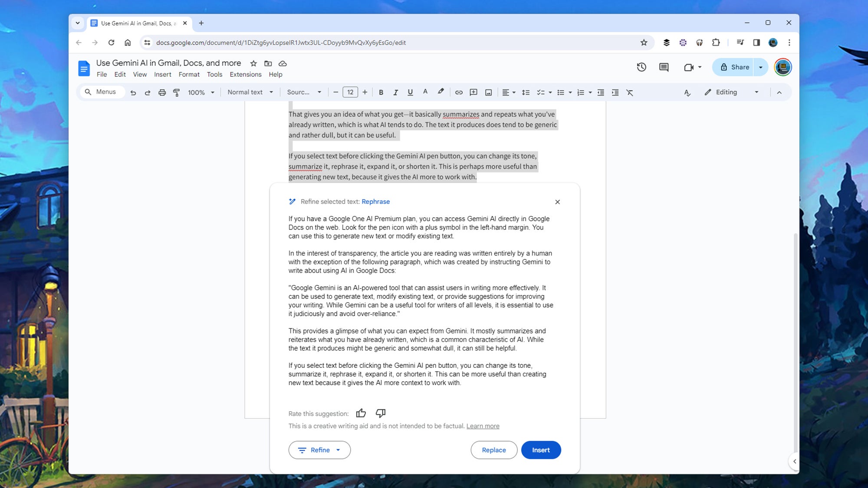Select the Italic formatting icon
Viewport: 868px width, 488px height.
(395, 92)
